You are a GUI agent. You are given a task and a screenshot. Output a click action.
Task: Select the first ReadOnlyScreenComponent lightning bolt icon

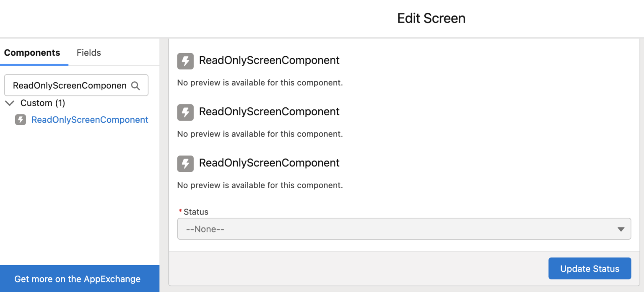point(185,61)
